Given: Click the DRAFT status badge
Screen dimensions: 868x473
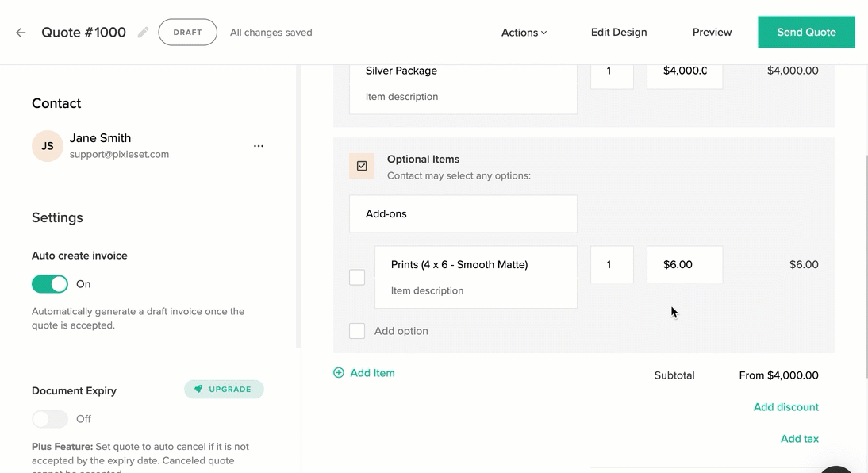Looking at the screenshot, I should pos(187,32).
